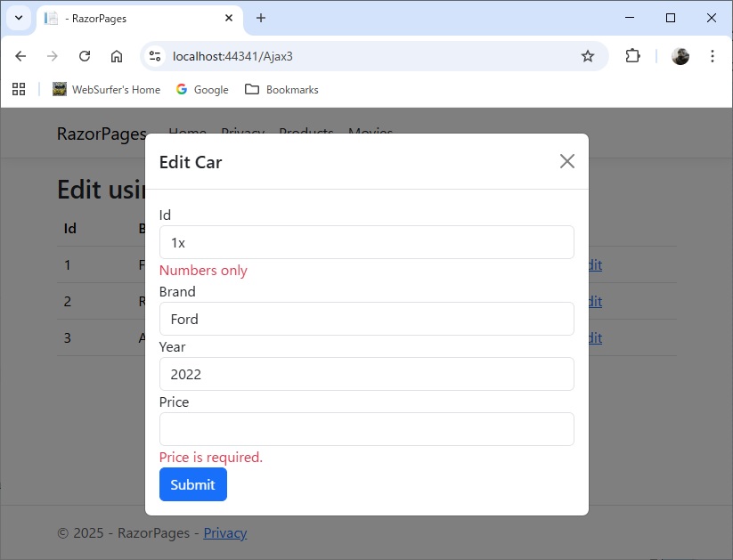Click the Year field label
The width and height of the screenshot is (733, 560).
[x=172, y=347]
